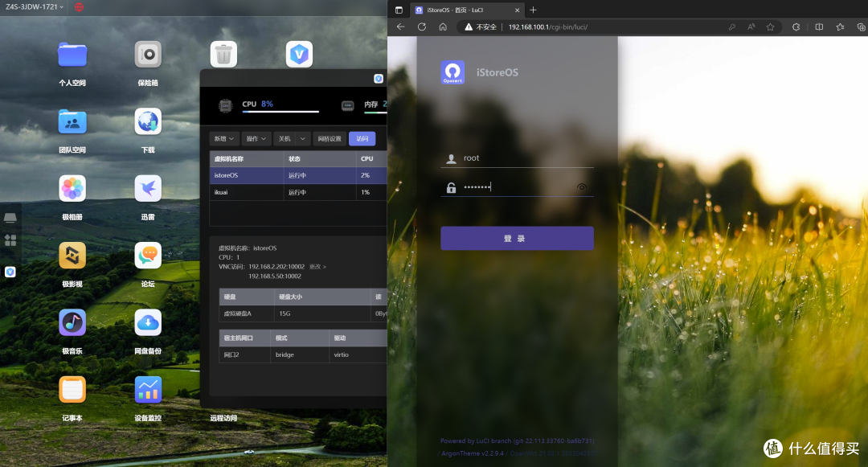Click the 关机 shutdown button
The height and width of the screenshot is (467, 868).
coord(285,139)
